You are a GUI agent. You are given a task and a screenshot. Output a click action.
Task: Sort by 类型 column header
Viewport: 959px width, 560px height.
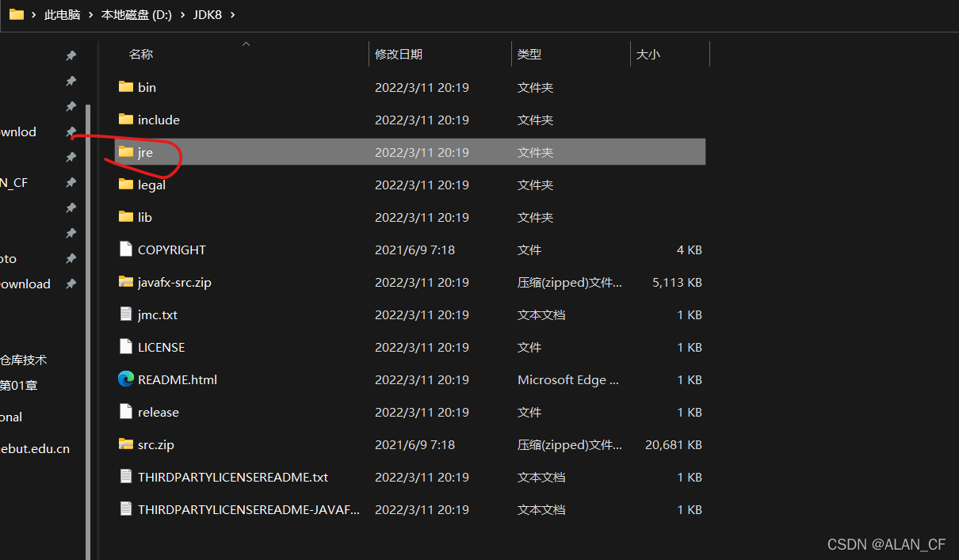coord(529,54)
